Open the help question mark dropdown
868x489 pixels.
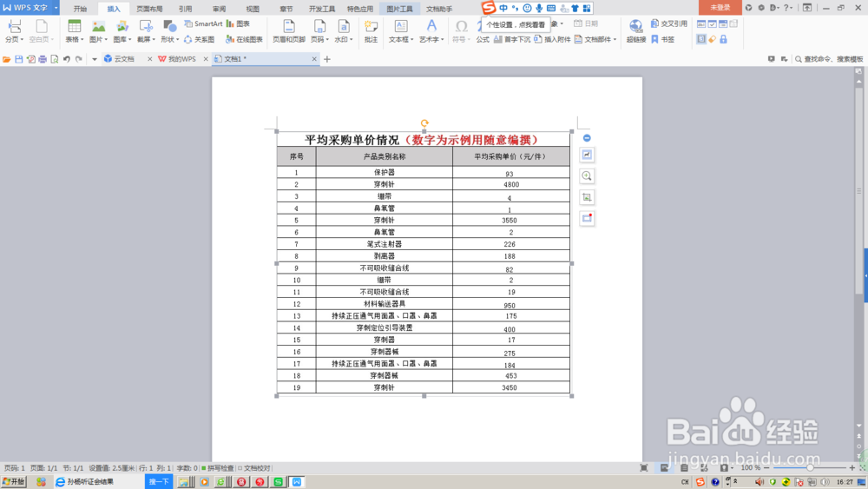pos(787,8)
